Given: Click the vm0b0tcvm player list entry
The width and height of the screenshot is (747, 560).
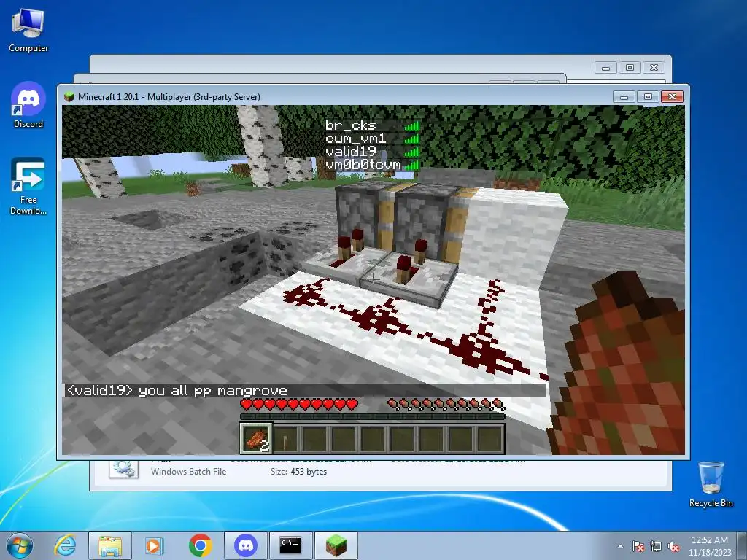Looking at the screenshot, I should [x=372, y=165].
